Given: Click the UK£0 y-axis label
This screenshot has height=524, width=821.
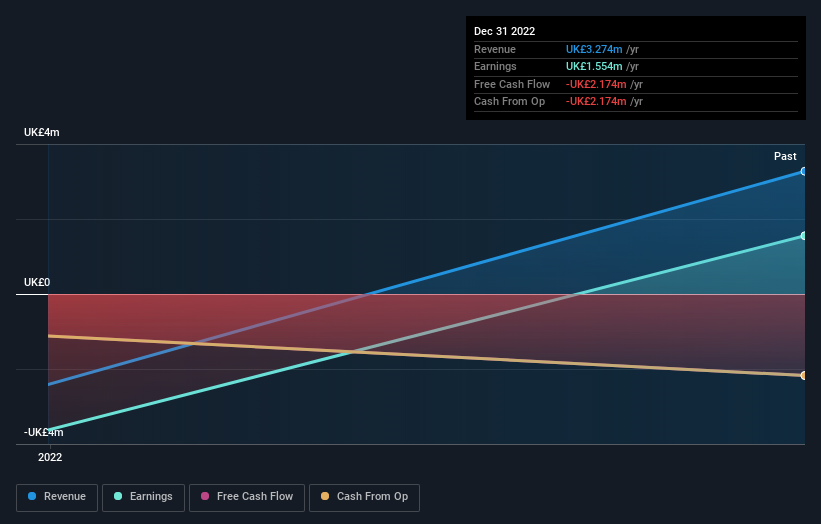Looking at the screenshot, I should pyautogui.click(x=37, y=283).
